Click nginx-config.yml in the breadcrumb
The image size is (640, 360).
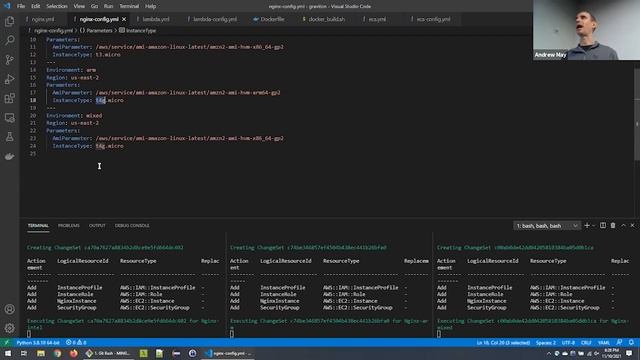53,30
